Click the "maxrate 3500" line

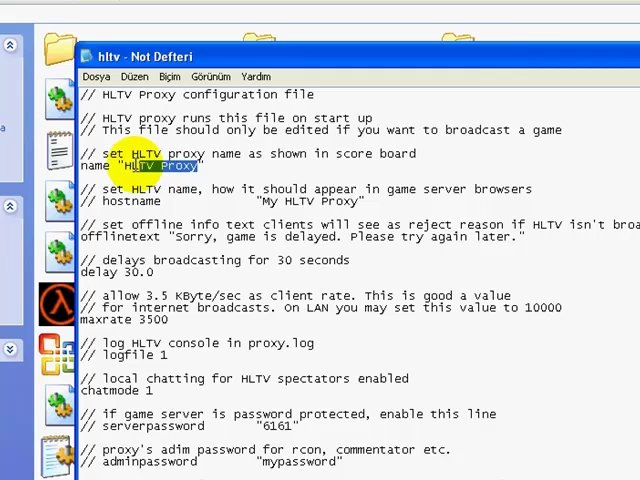[x=124, y=320]
